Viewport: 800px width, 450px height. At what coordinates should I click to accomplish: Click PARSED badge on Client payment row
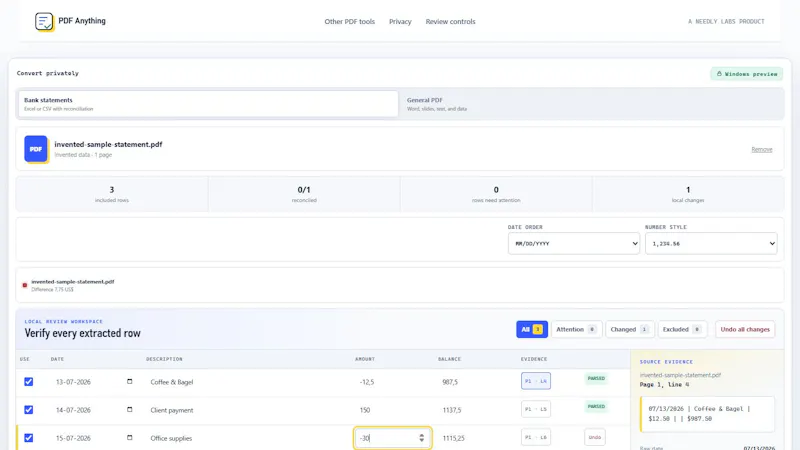click(596, 407)
